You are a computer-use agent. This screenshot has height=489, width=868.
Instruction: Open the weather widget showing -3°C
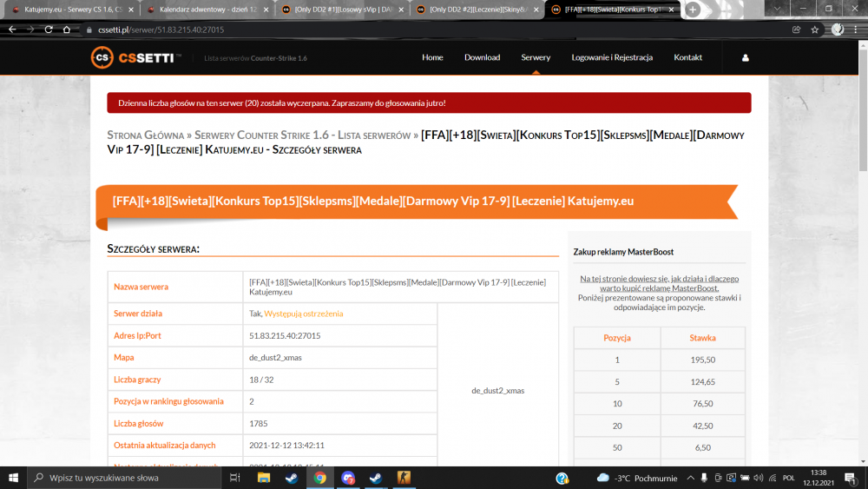[637, 478]
